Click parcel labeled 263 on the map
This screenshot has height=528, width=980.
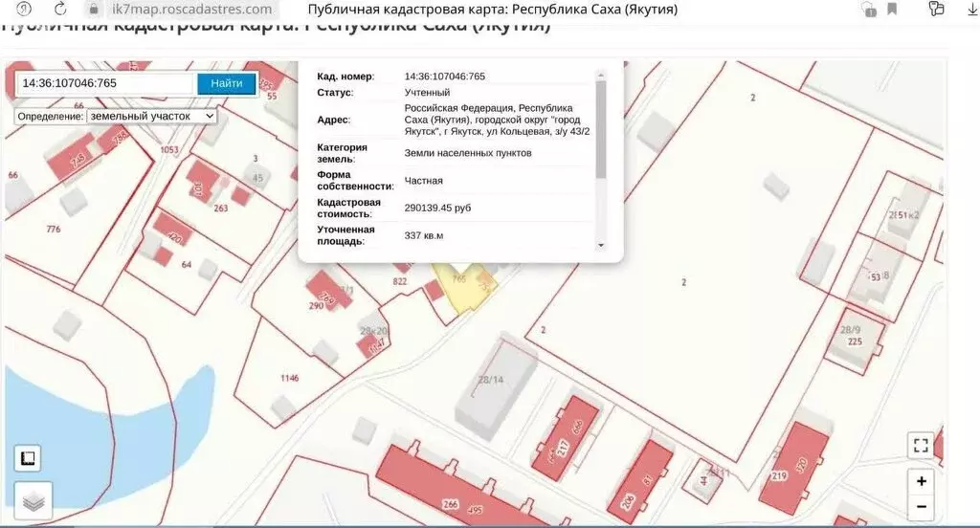[x=221, y=209]
